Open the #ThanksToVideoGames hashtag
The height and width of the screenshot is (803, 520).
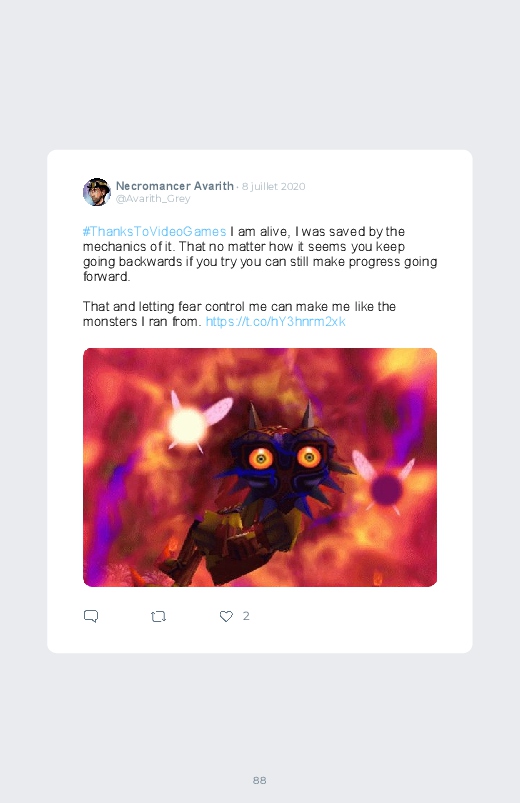(x=154, y=231)
